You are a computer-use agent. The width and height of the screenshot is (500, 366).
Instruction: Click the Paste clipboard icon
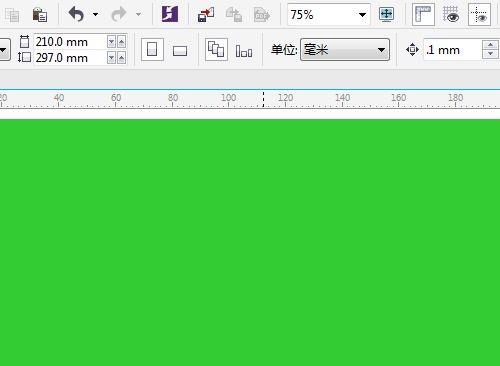pyautogui.click(x=40, y=15)
